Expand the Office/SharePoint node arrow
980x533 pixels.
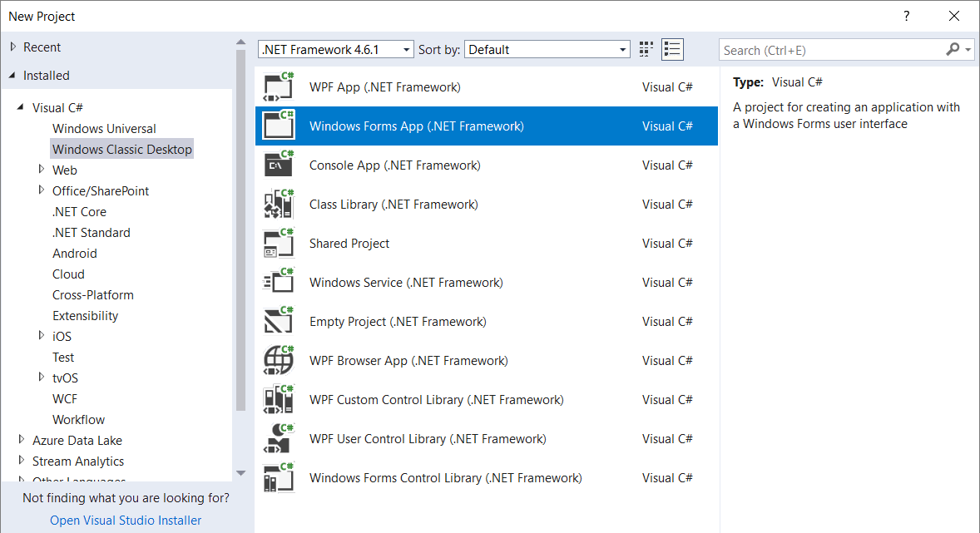pyautogui.click(x=42, y=190)
